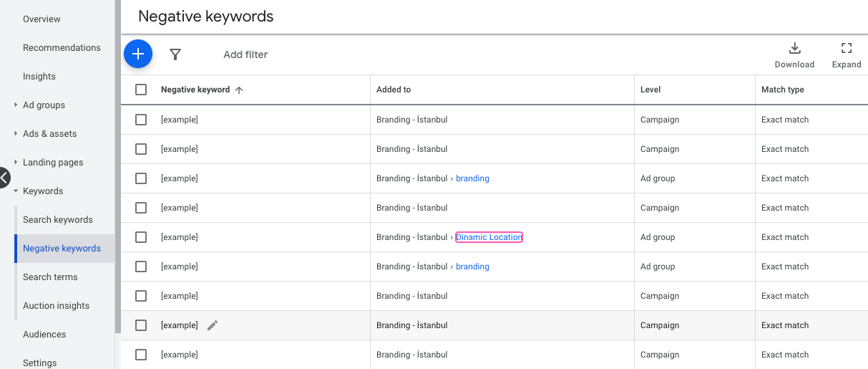Viewport: 868px width, 369px height.
Task: Click the pencil edit icon beside [example]
Action: tap(213, 325)
